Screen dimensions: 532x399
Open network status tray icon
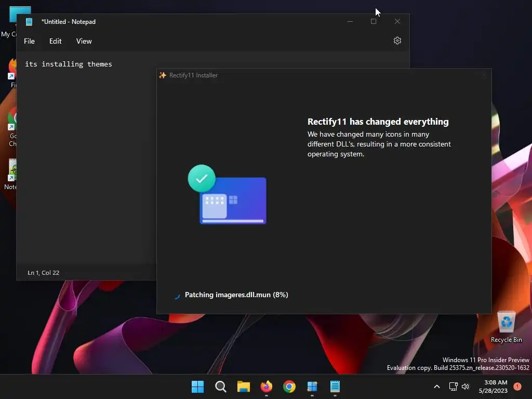click(x=453, y=387)
